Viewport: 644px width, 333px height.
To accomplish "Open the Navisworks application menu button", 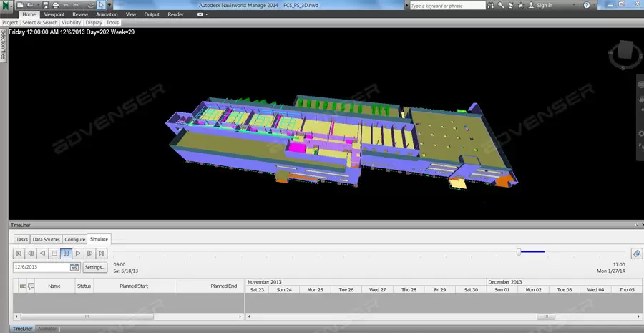I will point(6,6).
